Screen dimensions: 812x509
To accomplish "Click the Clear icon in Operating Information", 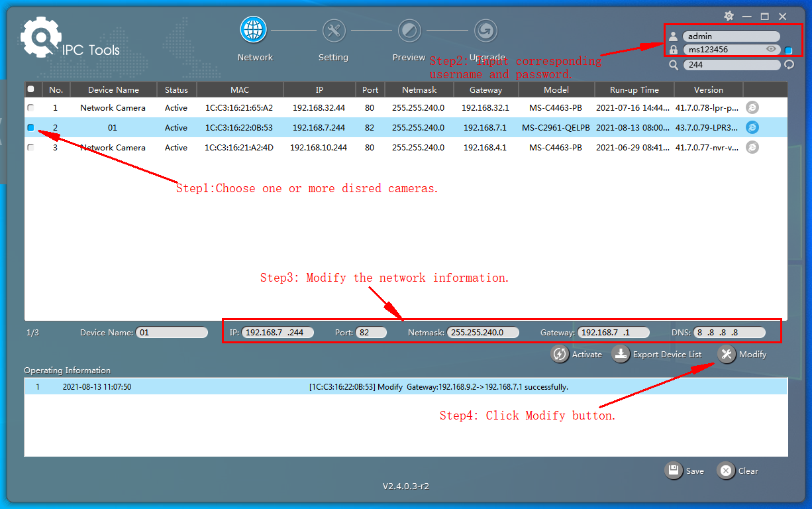I will pos(726,471).
